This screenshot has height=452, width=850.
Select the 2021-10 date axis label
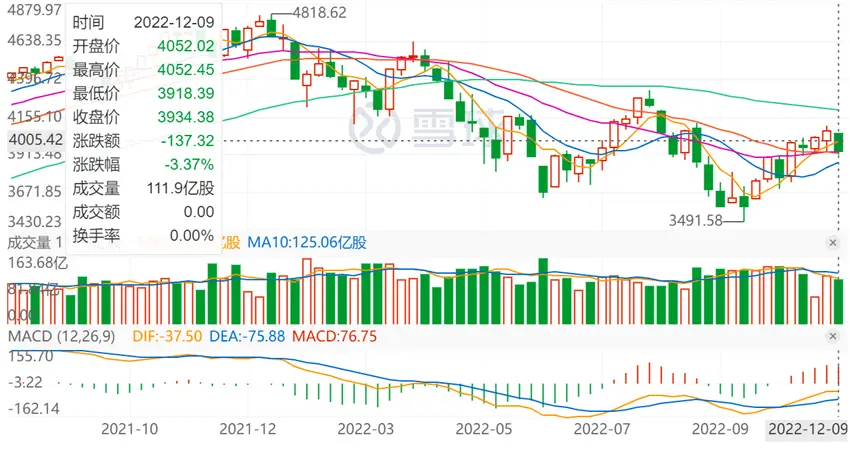(x=130, y=429)
